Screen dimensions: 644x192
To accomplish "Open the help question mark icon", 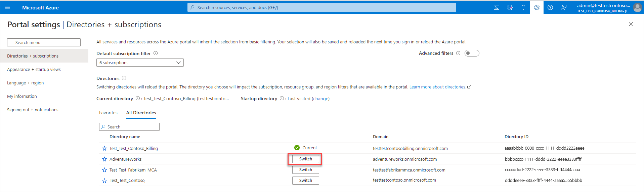I will [x=550, y=7].
